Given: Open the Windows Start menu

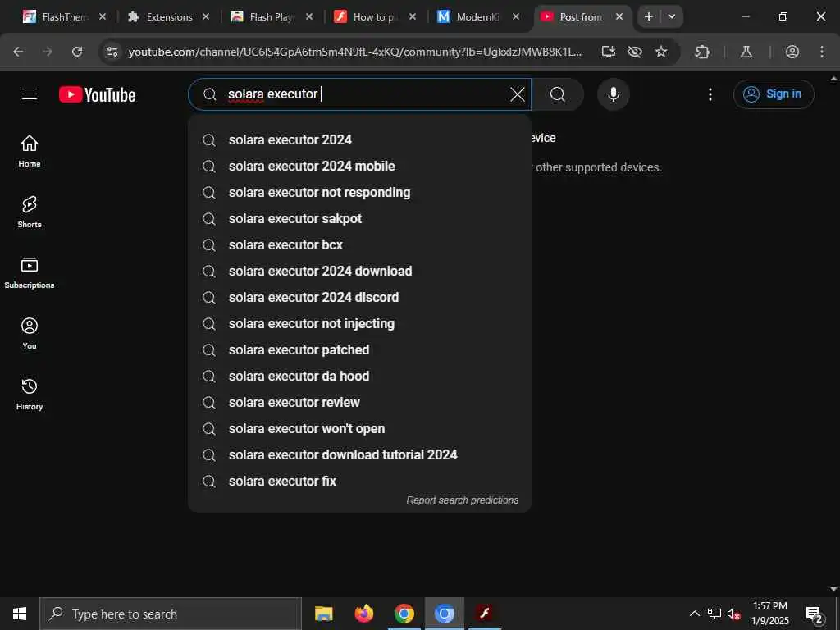Looking at the screenshot, I should point(20,614).
